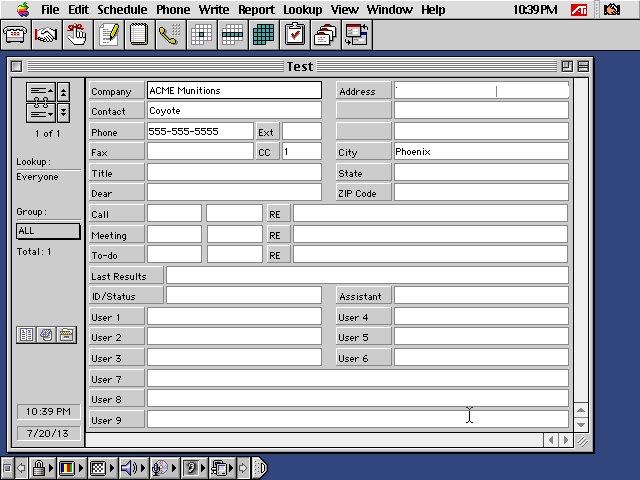Click the Schedule Meeting handshake icon
This screenshot has width=640, height=480.
46,35
